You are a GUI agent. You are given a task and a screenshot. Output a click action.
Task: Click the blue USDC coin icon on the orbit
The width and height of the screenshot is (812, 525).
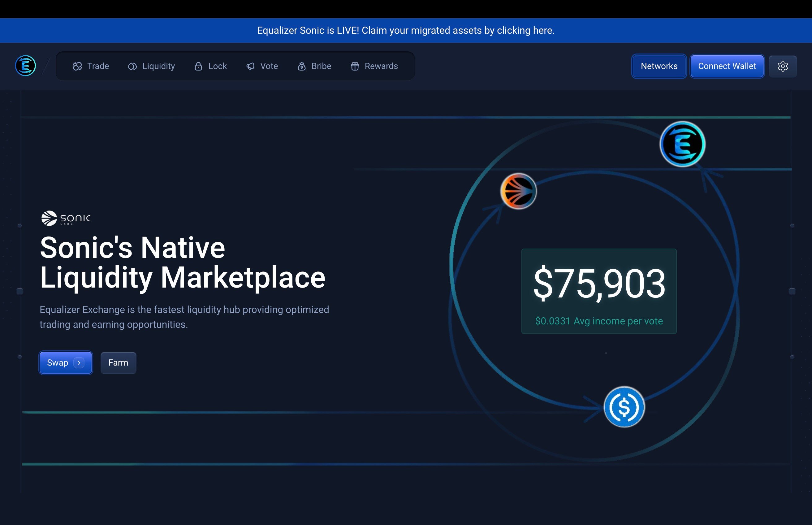(x=624, y=407)
